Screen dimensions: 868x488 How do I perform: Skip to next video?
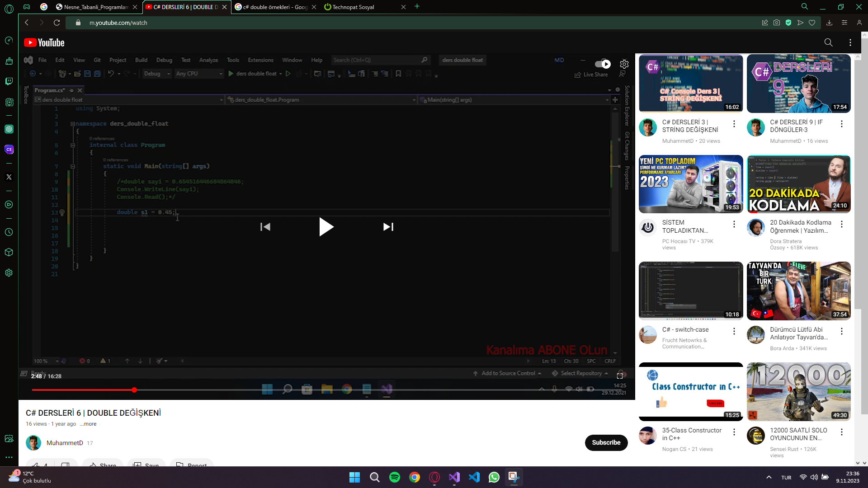click(388, 227)
